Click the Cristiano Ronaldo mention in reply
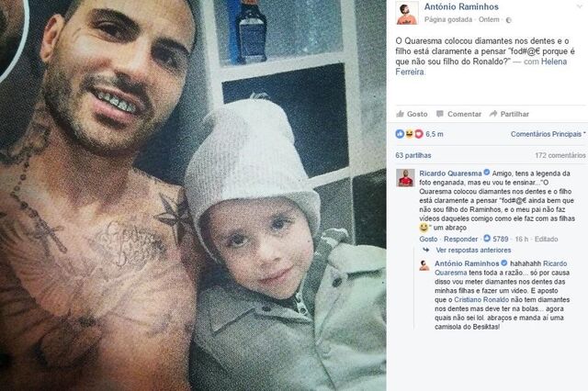Image resolution: width=588 pixels, height=391 pixels. (x=481, y=299)
